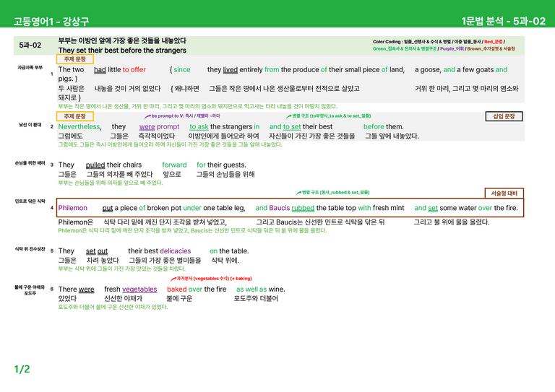Click the underlined green verb 'rubbed'

[x=303, y=208]
